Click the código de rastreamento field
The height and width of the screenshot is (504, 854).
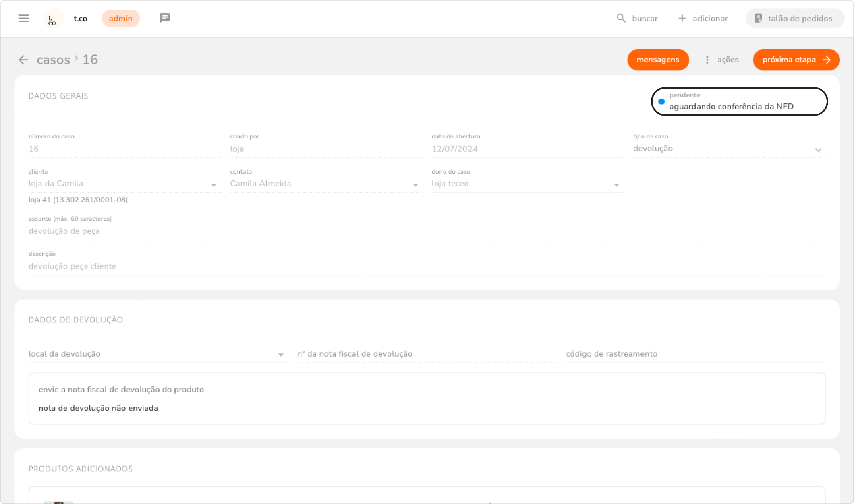click(x=695, y=354)
